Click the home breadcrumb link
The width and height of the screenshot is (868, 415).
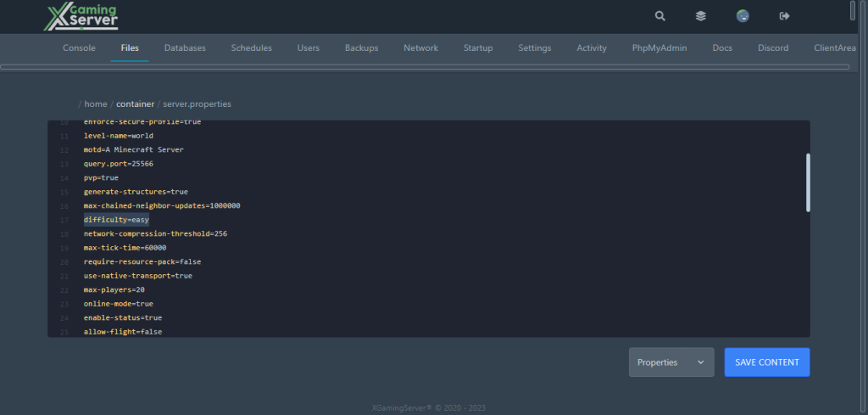tap(96, 104)
